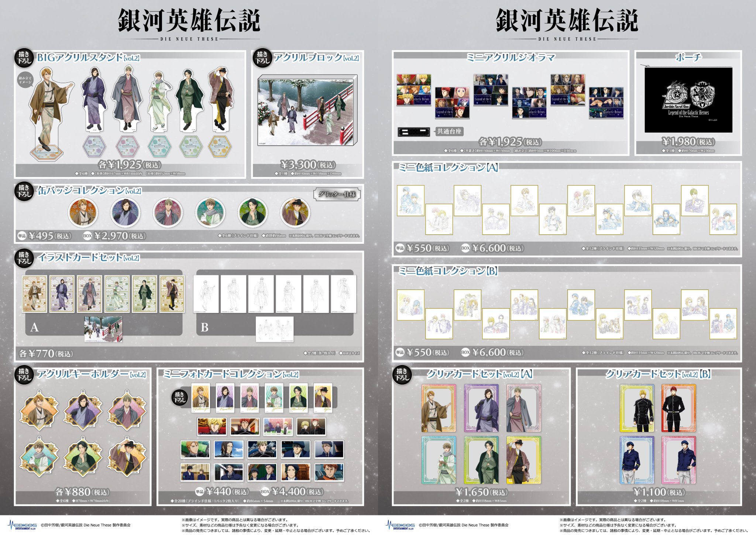The image size is (756, 535).
Task: Click the ¥1,980 pouch price
Action: point(688,142)
